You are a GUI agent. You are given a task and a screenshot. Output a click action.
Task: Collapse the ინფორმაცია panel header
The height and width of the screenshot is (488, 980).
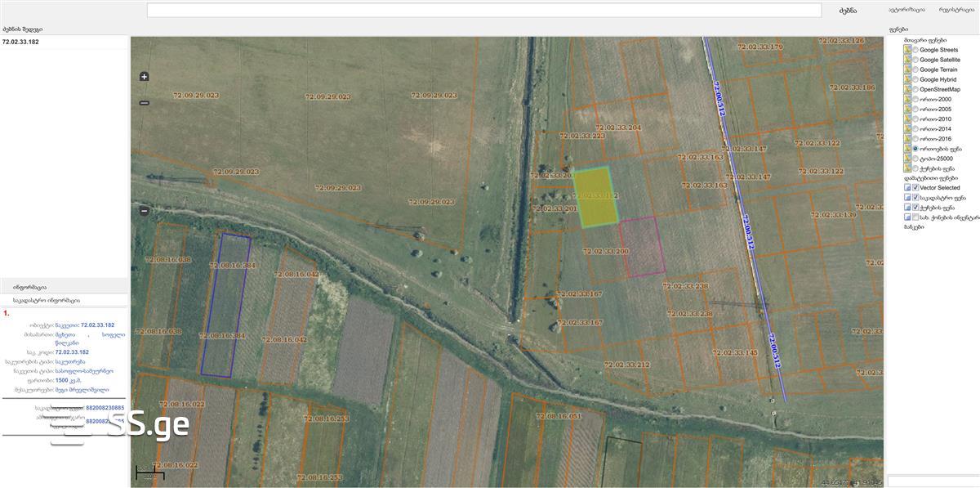point(29,287)
